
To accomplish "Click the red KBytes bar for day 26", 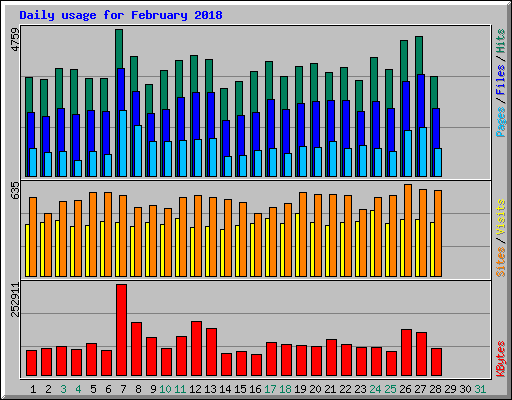I will click(407, 353).
